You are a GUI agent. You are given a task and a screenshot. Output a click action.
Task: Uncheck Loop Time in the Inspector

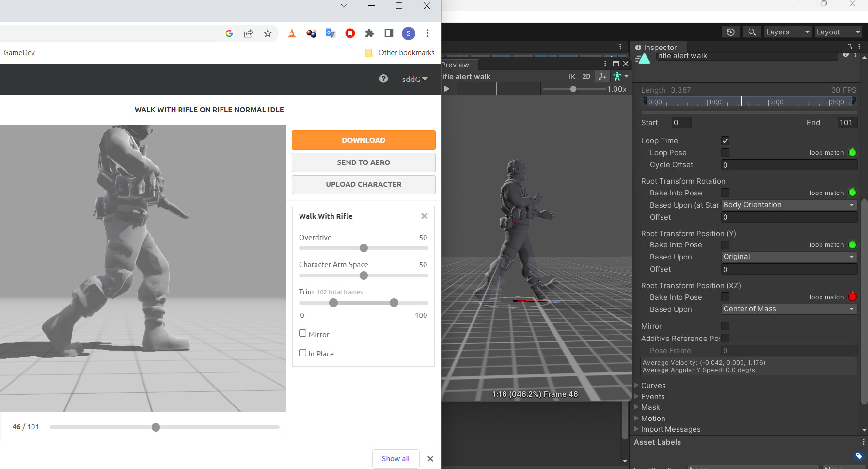725,140
